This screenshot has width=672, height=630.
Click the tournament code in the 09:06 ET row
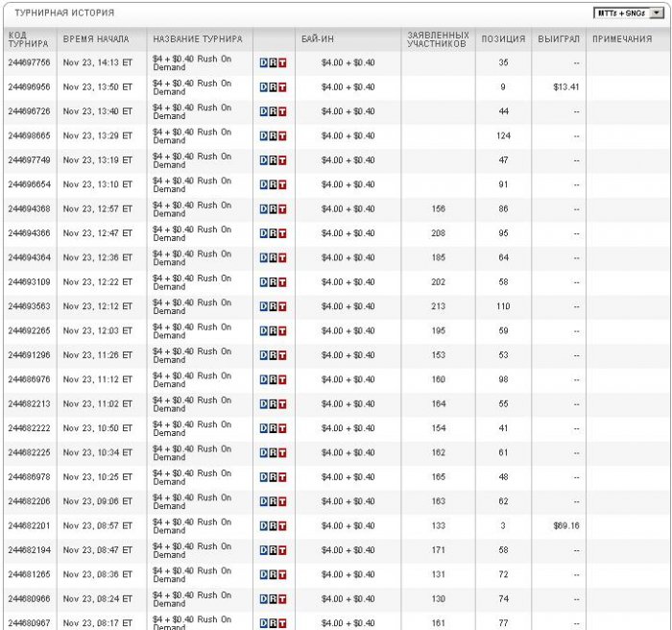pos(29,501)
